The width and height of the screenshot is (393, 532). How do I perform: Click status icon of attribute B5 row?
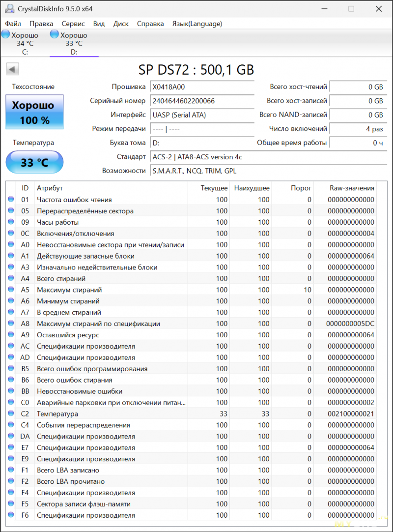click(x=11, y=368)
